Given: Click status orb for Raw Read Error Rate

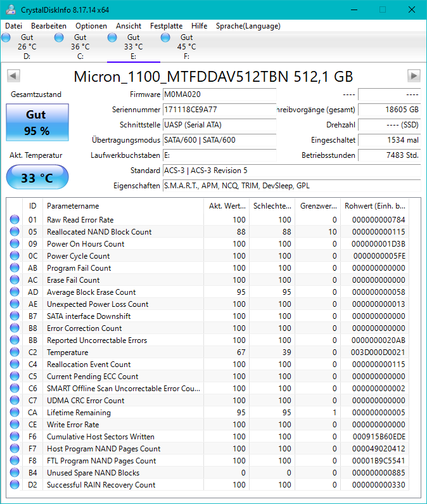Looking at the screenshot, I should click(15, 219).
